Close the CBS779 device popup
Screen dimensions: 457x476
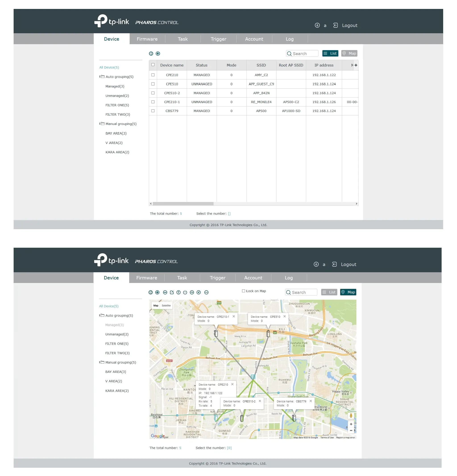pyautogui.click(x=311, y=401)
